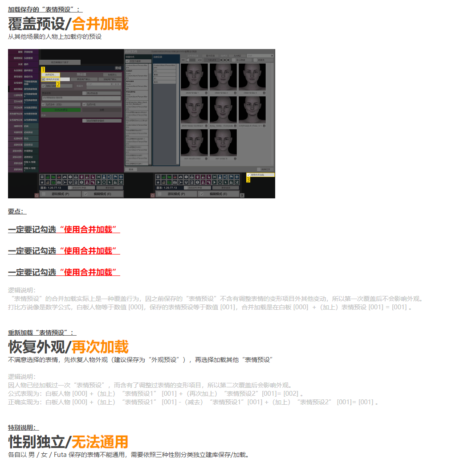Click the person silhouette icon in right toolbar
476x460 pixels.
point(220,177)
